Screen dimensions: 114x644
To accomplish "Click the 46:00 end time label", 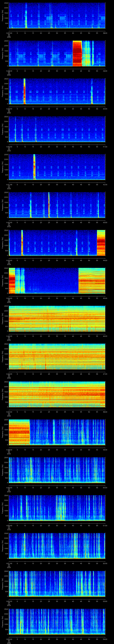I will click(105, 336).
